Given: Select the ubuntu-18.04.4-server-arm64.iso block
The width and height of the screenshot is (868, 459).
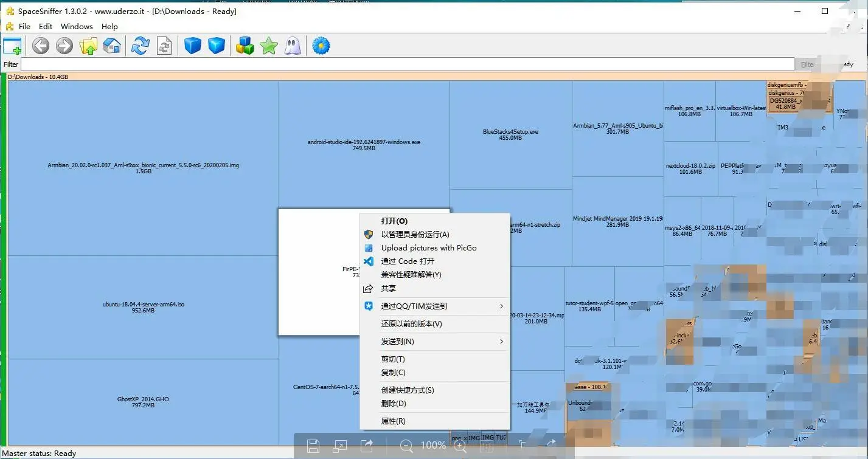Looking at the screenshot, I should (143, 307).
